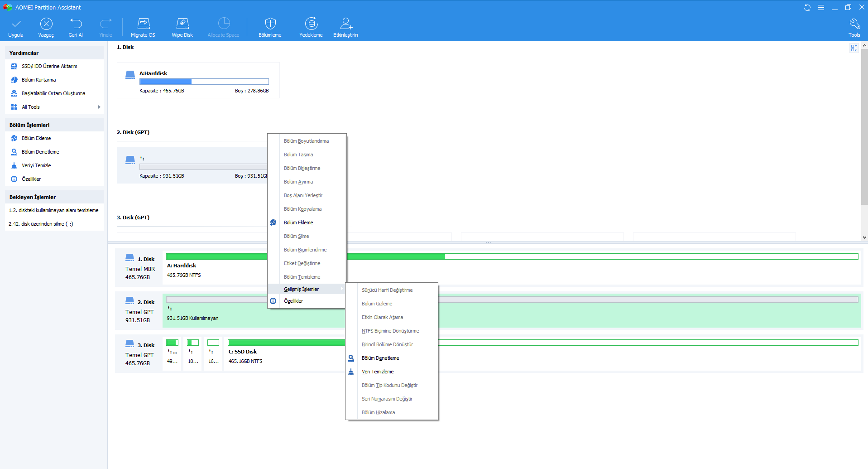Select C: SSD Disk partition label
The image size is (868, 469).
243,352
